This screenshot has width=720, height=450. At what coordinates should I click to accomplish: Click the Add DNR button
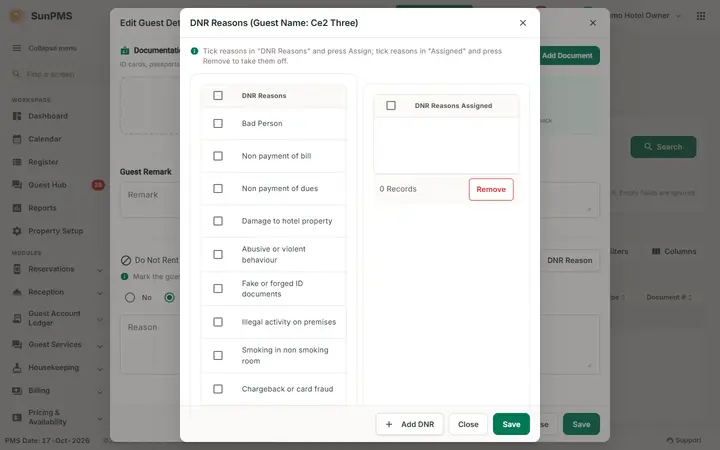(x=410, y=424)
